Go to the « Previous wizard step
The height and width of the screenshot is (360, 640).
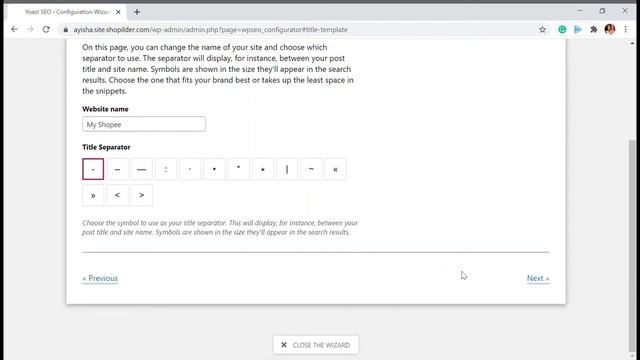[x=100, y=278]
